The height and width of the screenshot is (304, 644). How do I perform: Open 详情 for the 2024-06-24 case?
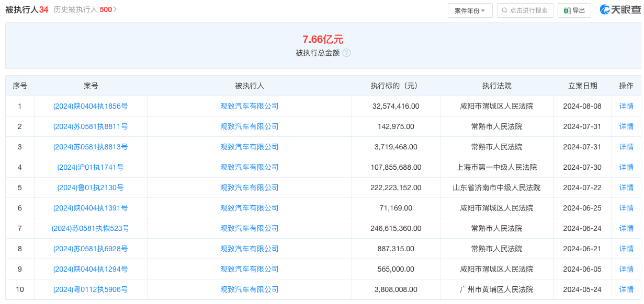tap(626, 228)
